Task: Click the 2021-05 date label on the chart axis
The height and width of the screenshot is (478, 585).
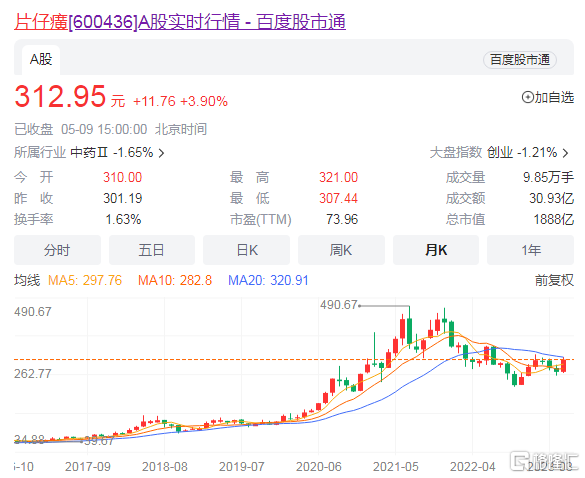Action: coord(395,466)
